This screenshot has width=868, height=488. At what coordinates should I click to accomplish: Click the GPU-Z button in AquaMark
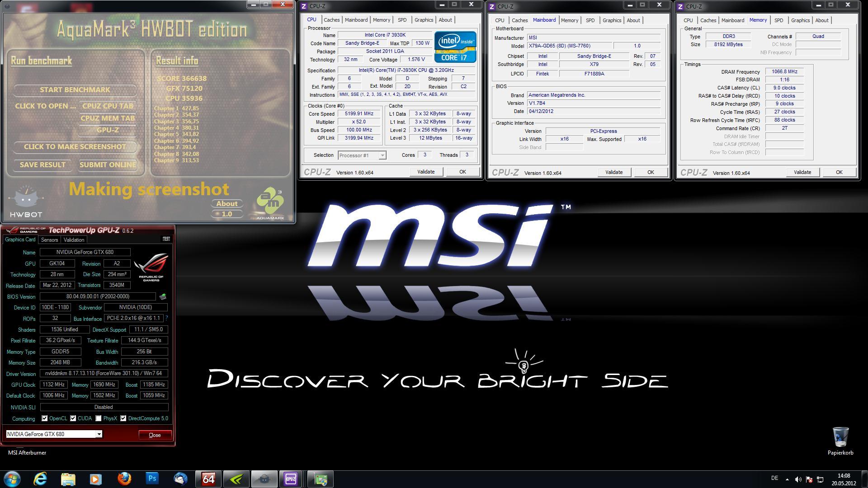tap(108, 130)
